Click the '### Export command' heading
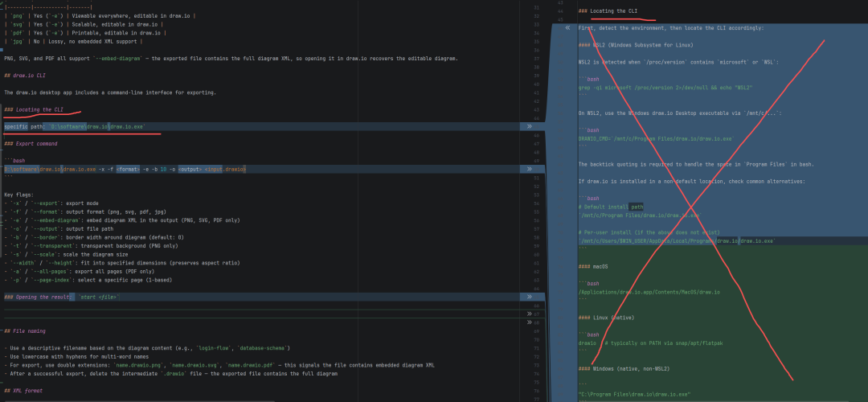 pyautogui.click(x=31, y=144)
